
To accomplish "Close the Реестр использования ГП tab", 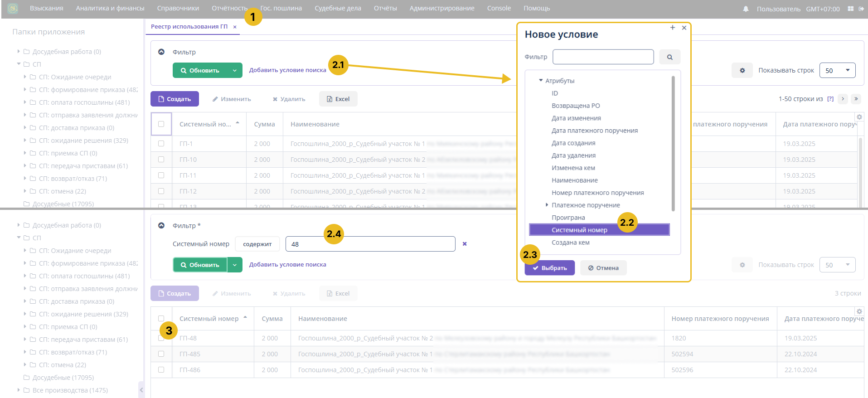I will (235, 27).
